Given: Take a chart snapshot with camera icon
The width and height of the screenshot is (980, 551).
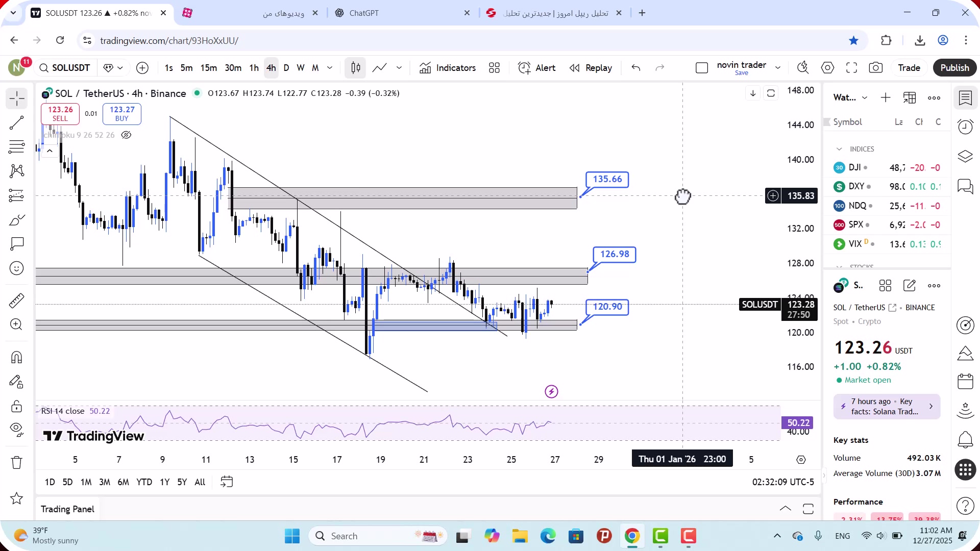Looking at the screenshot, I should 876,68.
